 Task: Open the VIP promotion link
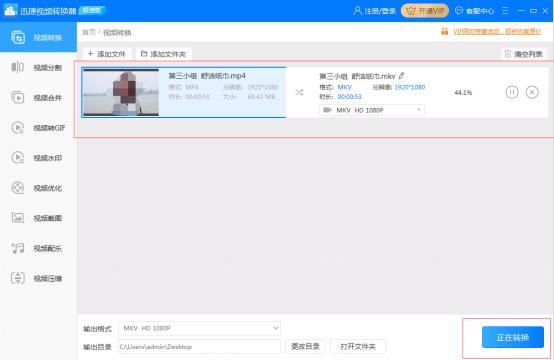pyautogui.click(x=497, y=32)
